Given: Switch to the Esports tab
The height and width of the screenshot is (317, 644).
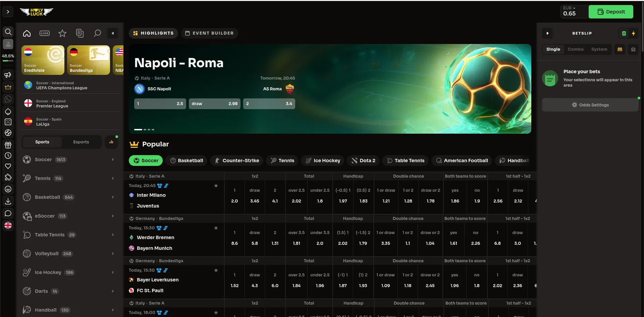Looking at the screenshot, I should pos(81,142).
